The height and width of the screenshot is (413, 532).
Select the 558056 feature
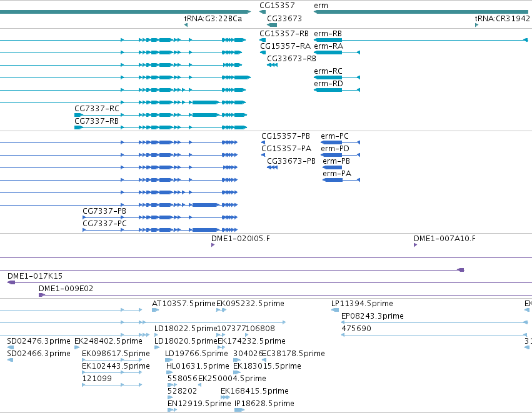(x=173, y=385)
